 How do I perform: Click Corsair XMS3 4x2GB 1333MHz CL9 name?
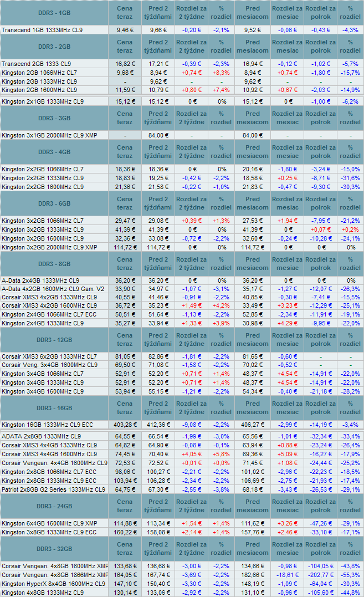49,297
